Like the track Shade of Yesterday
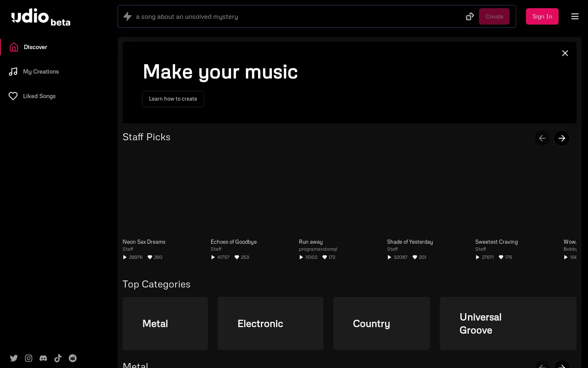The width and height of the screenshot is (588, 368). [x=415, y=257]
